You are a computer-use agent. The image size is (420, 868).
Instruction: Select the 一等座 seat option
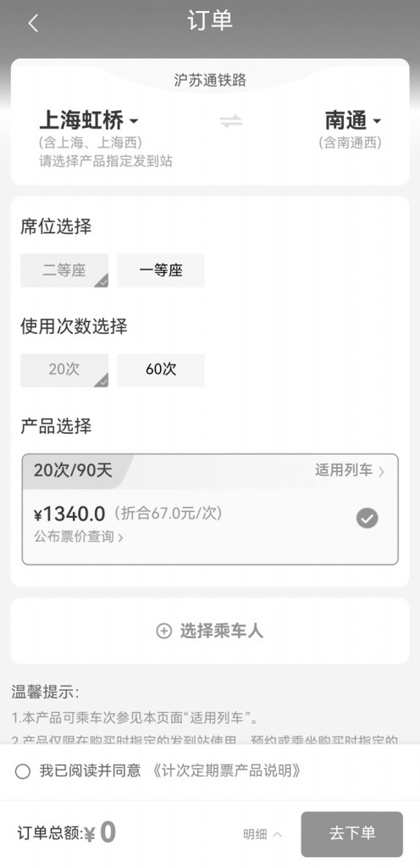coord(161,270)
